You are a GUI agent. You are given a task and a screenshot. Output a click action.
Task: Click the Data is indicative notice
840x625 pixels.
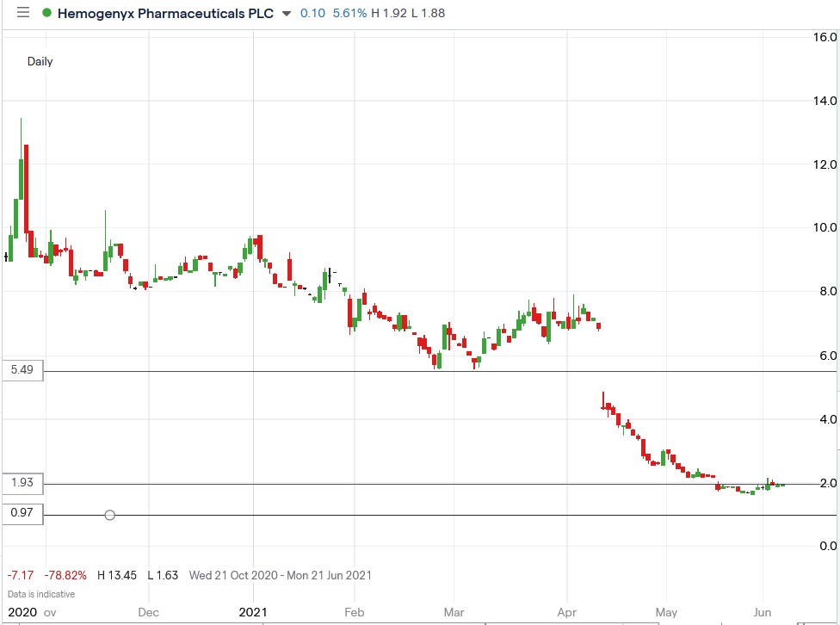[40, 594]
